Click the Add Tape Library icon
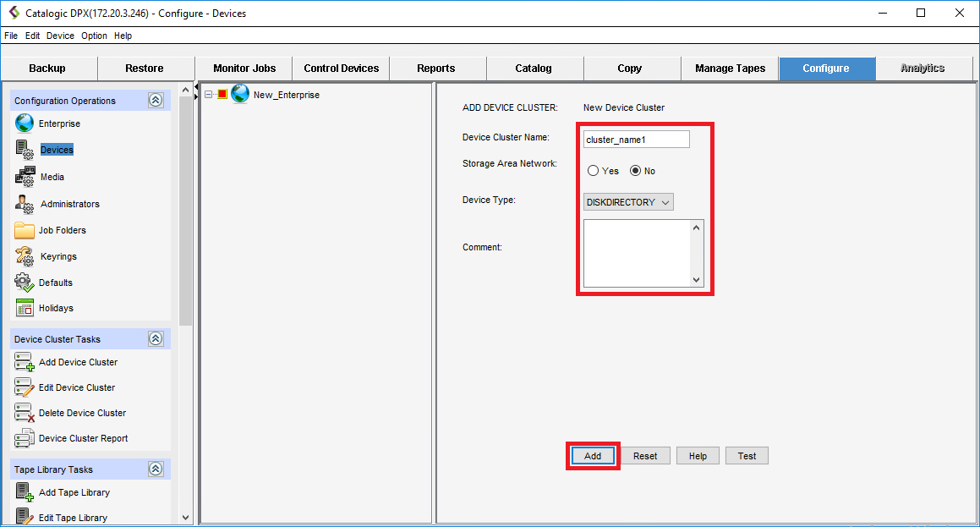This screenshot has width=980, height=527. click(25, 492)
